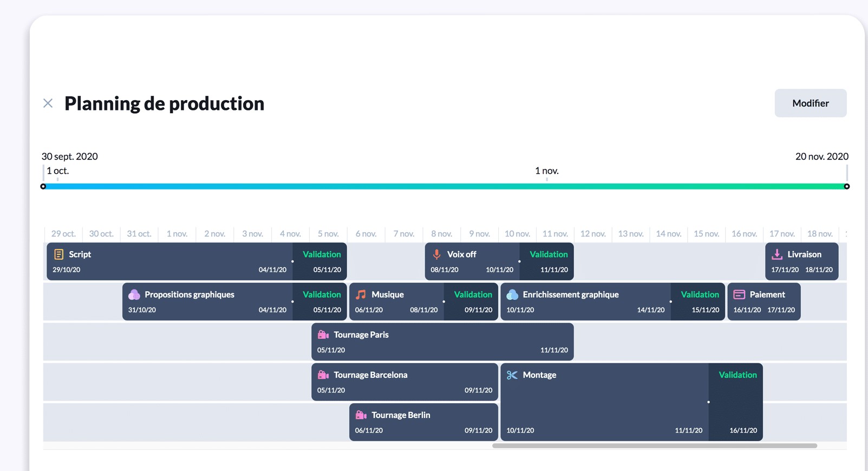868x471 pixels.
Task: Click the left handle of date range slider
Action: click(43, 186)
